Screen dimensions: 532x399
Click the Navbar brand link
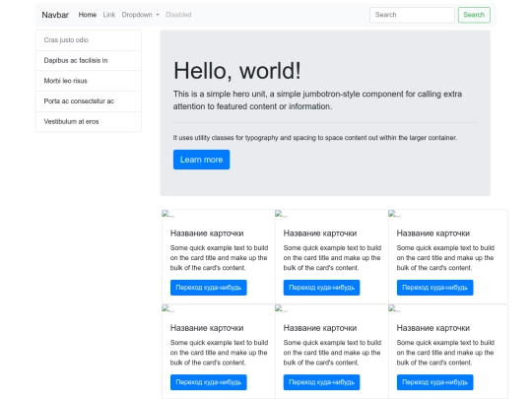click(x=55, y=15)
